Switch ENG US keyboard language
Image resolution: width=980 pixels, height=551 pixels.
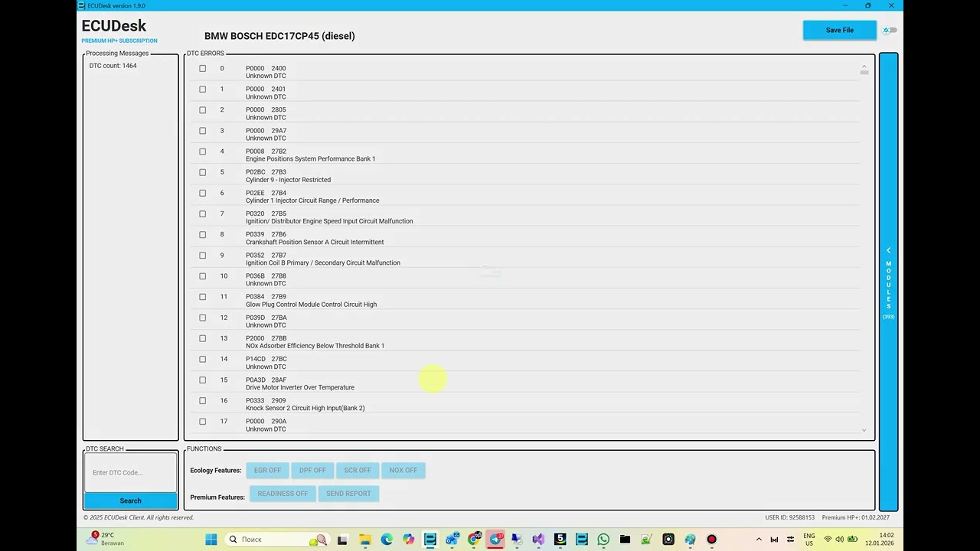tap(809, 540)
